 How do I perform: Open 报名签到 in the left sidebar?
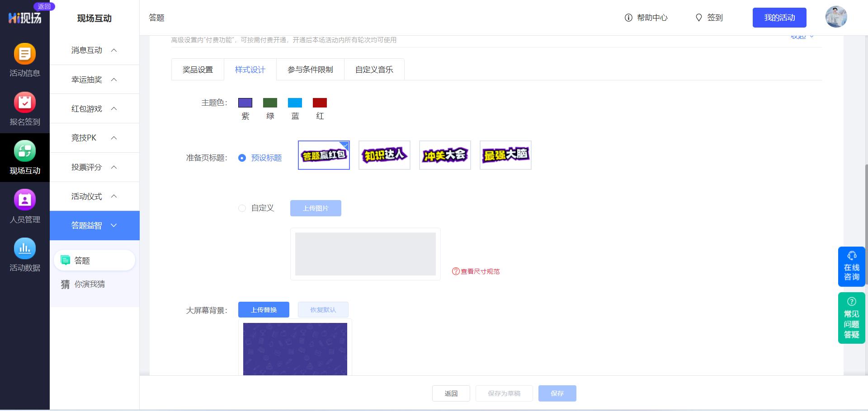[25, 110]
